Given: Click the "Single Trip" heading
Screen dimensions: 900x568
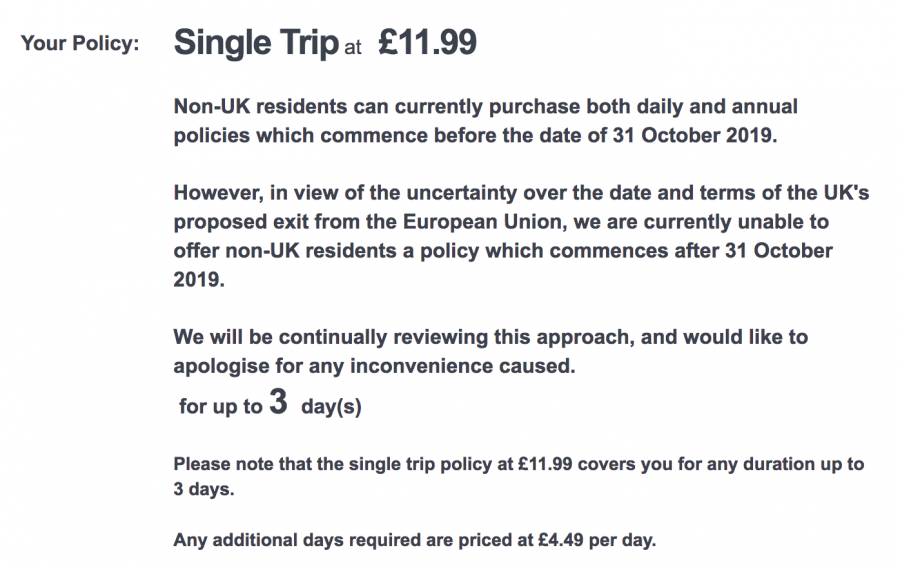Looking at the screenshot, I should coord(256,43).
